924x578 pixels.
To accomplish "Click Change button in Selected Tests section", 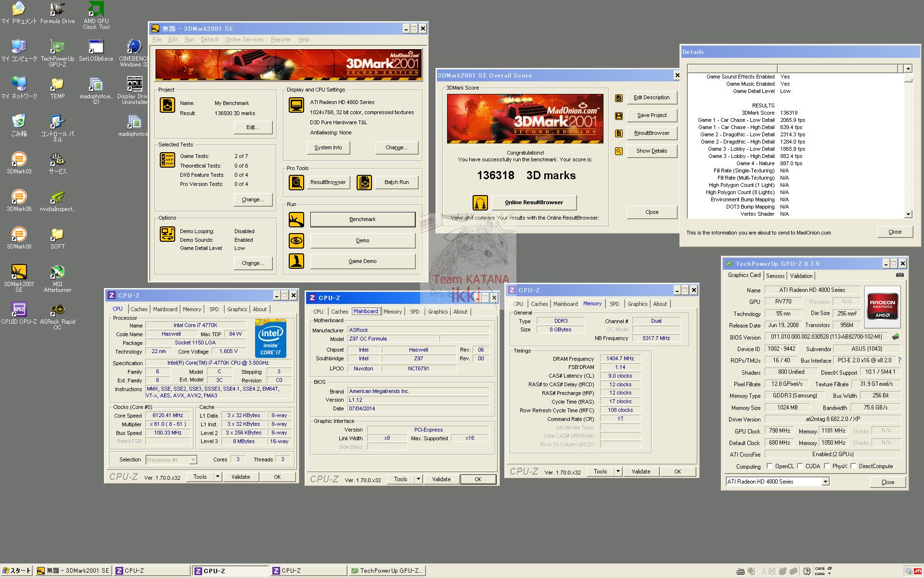I will click(253, 199).
